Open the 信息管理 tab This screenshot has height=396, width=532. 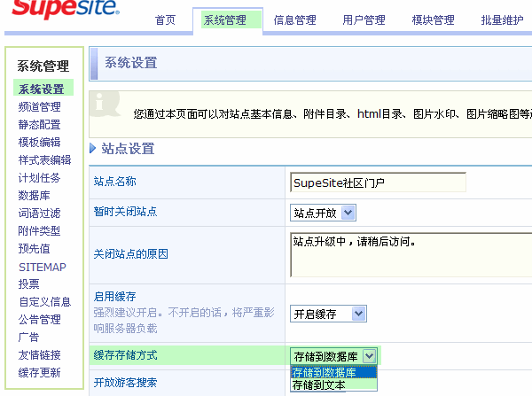(x=296, y=20)
